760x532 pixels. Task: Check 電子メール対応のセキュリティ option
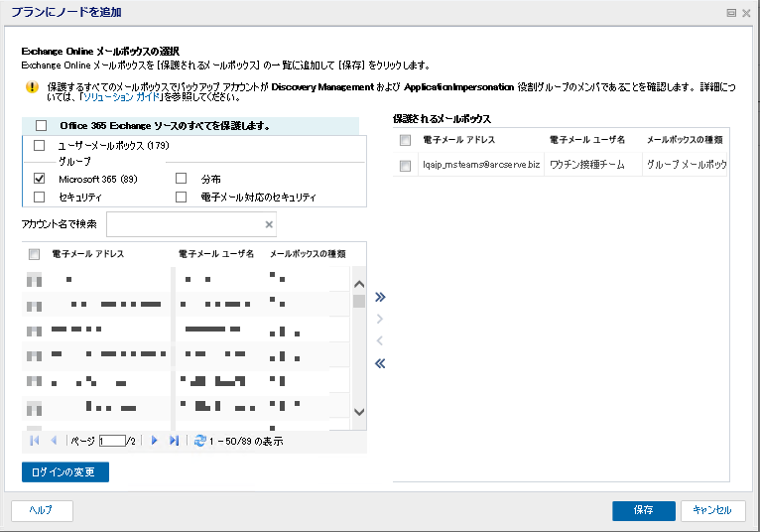(181, 197)
